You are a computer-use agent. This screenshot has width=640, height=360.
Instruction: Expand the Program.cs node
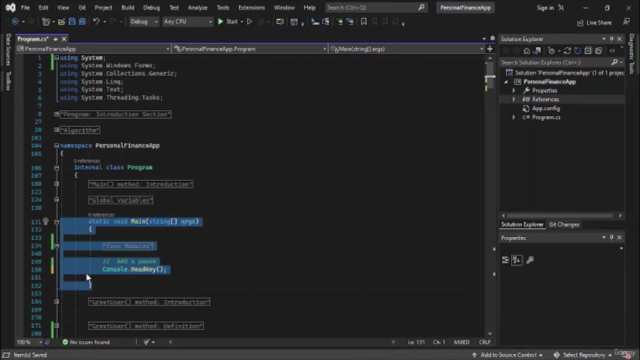coord(514,118)
